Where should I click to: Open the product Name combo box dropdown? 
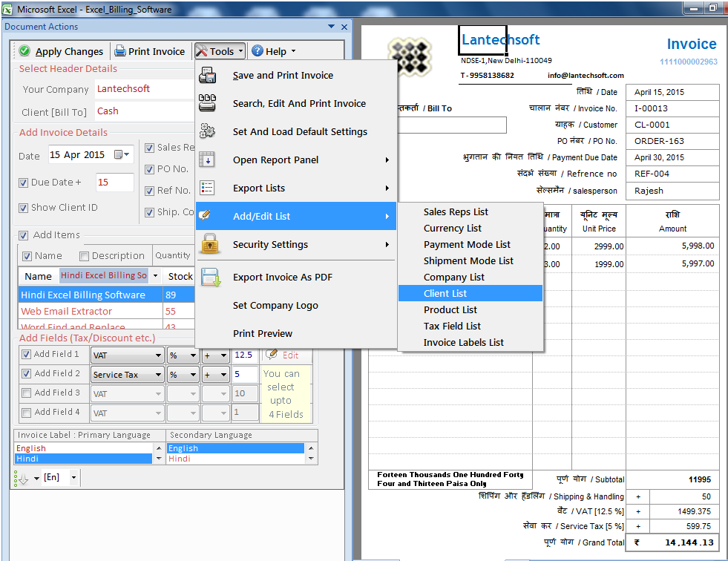pyautogui.click(x=156, y=276)
